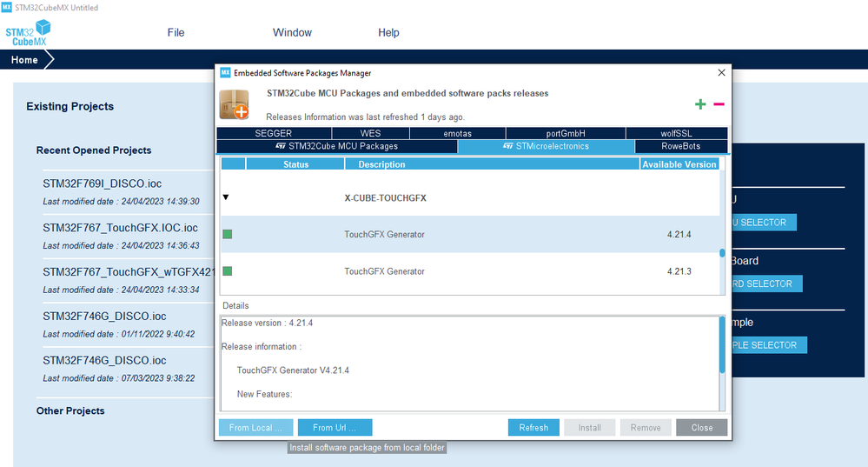Click the Home breadcrumb
868x467 pixels.
24,60
